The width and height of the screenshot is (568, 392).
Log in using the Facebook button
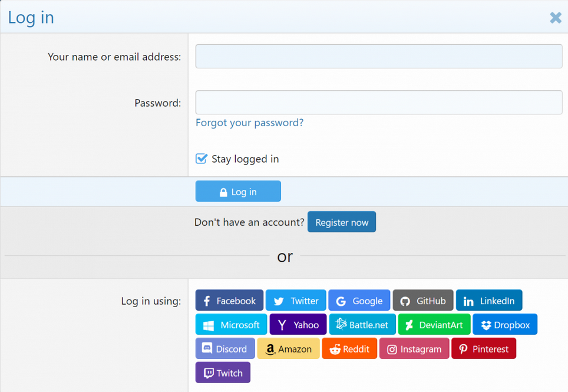229,301
